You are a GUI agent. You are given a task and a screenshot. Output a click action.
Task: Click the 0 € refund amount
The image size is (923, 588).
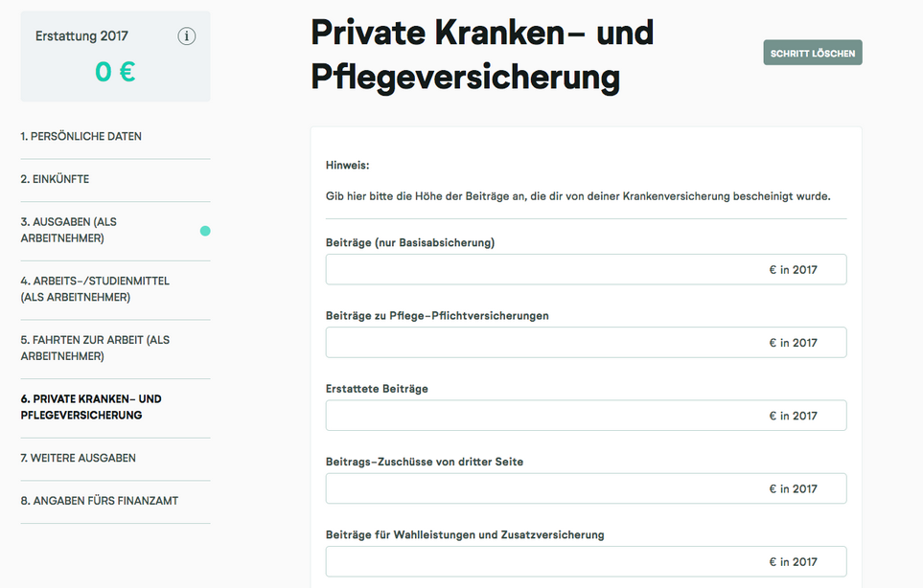click(115, 73)
